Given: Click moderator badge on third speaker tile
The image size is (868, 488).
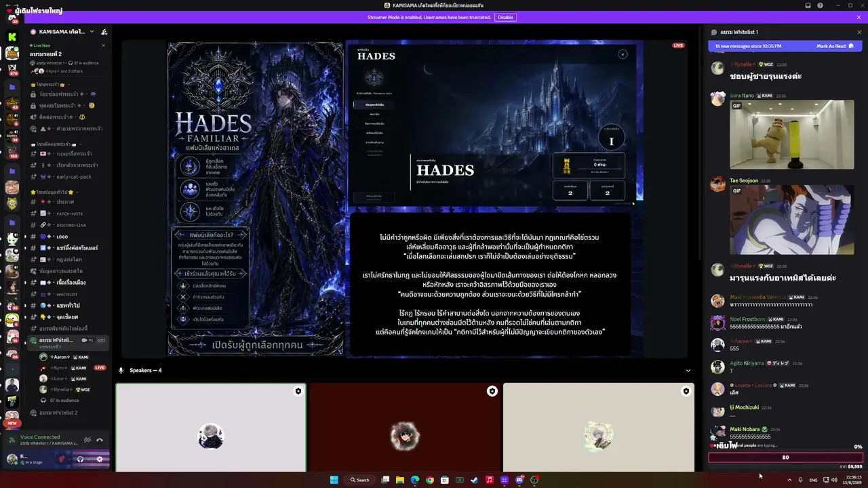Looking at the screenshot, I should click(x=686, y=391).
